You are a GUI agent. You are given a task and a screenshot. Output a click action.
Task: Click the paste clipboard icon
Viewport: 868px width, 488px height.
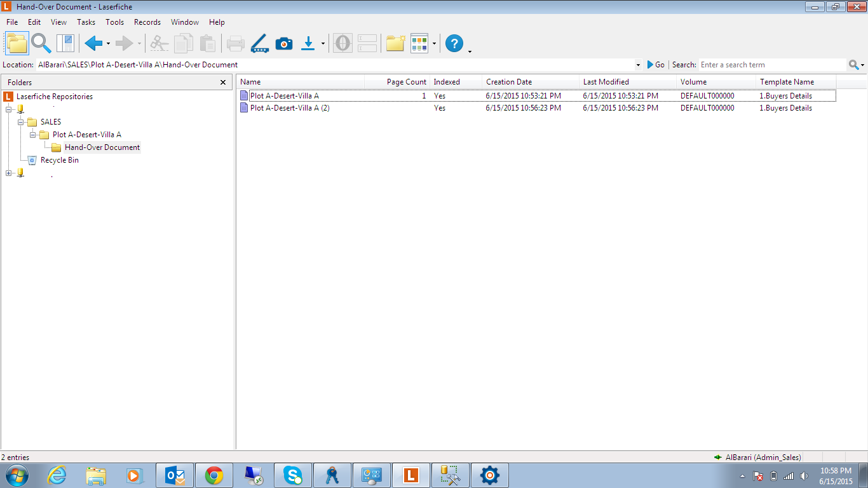tap(207, 43)
